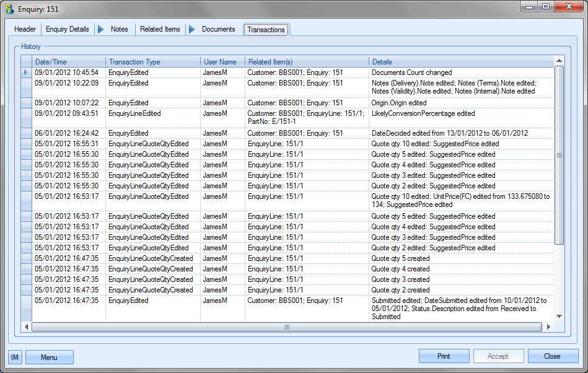
Task: Click the blue arrow before Documents tab
Action: (x=192, y=29)
